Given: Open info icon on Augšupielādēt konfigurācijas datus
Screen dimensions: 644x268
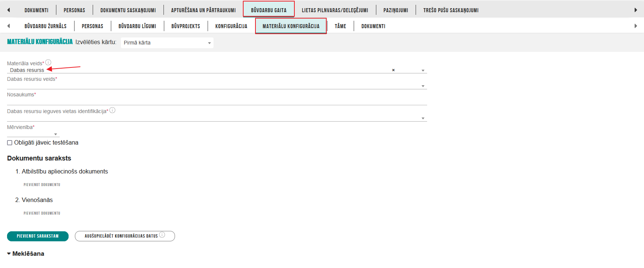Looking at the screenshot, I should point(162,235).
